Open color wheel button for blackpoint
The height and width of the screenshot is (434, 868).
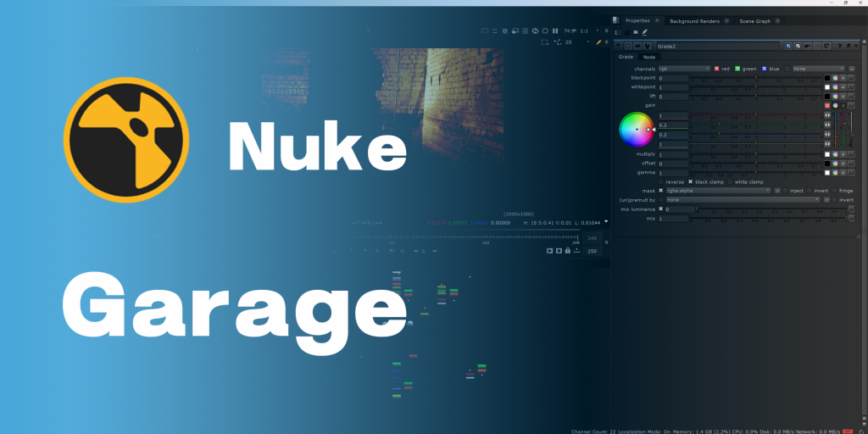click(x=835, y=78)
